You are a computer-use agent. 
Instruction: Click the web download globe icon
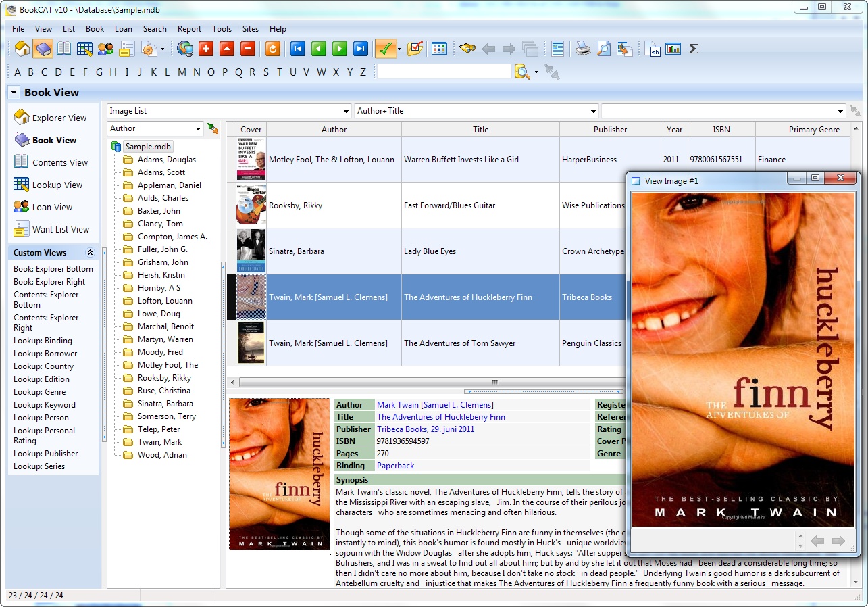click(x=185, y=49)
